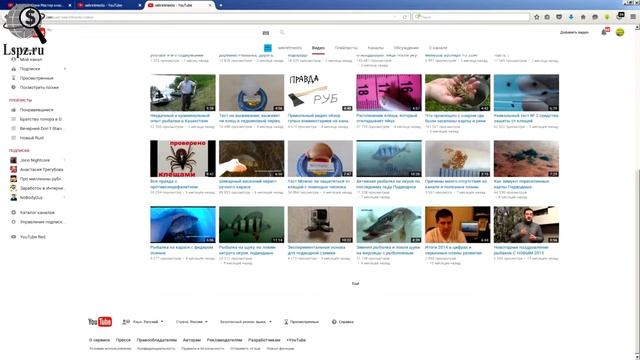Click the Каталог каналов plus icon
Image resolution: width=640 pixels, height=360 pixels.
[13, 213]
